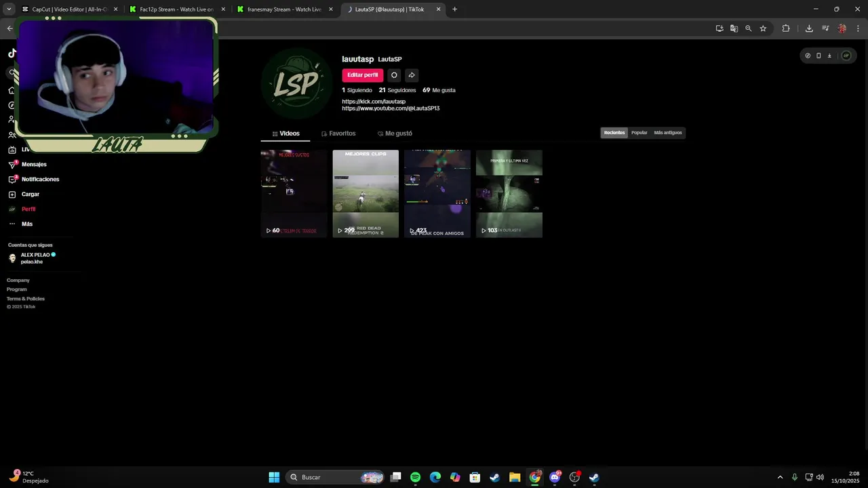This screenshot has height=488, width=868.
Task: Open the LSP avatar in floating toolbar
Action: pyautogui.click(x=846, y=56)
